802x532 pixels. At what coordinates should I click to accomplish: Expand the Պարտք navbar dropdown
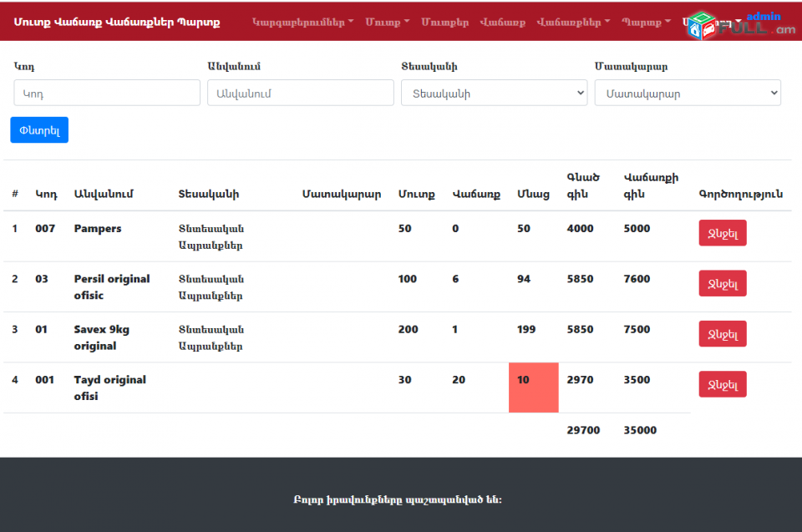(x=646, y=22)
